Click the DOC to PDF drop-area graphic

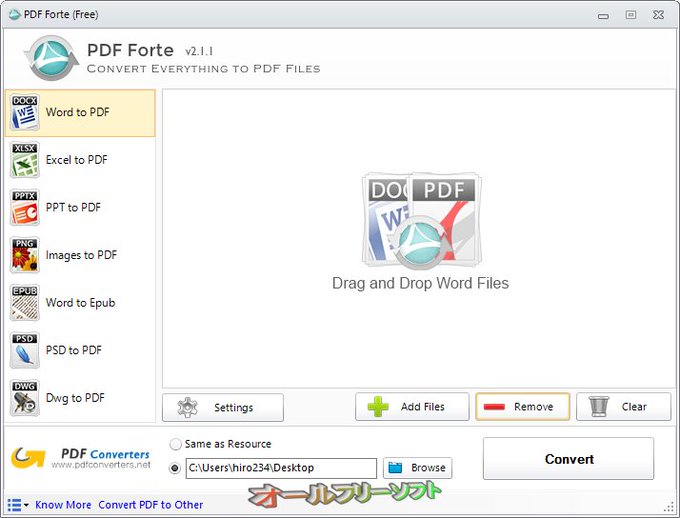(422, 221)
